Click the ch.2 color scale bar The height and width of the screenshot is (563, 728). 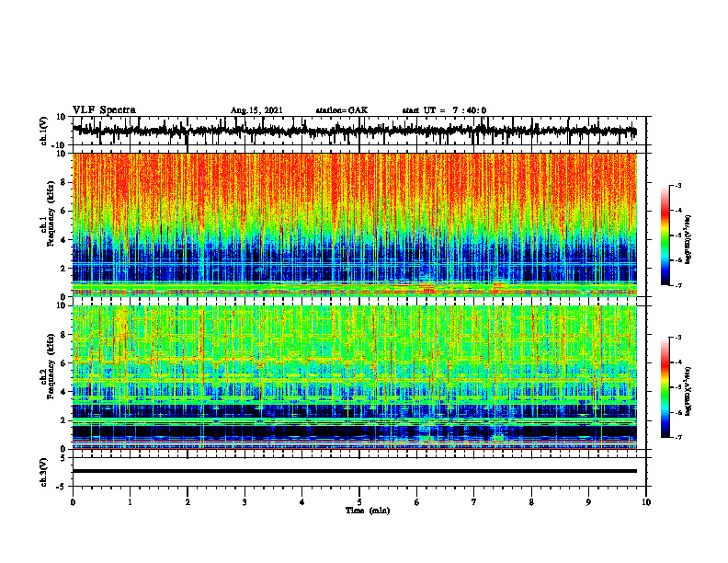click(x=665, y=387)
